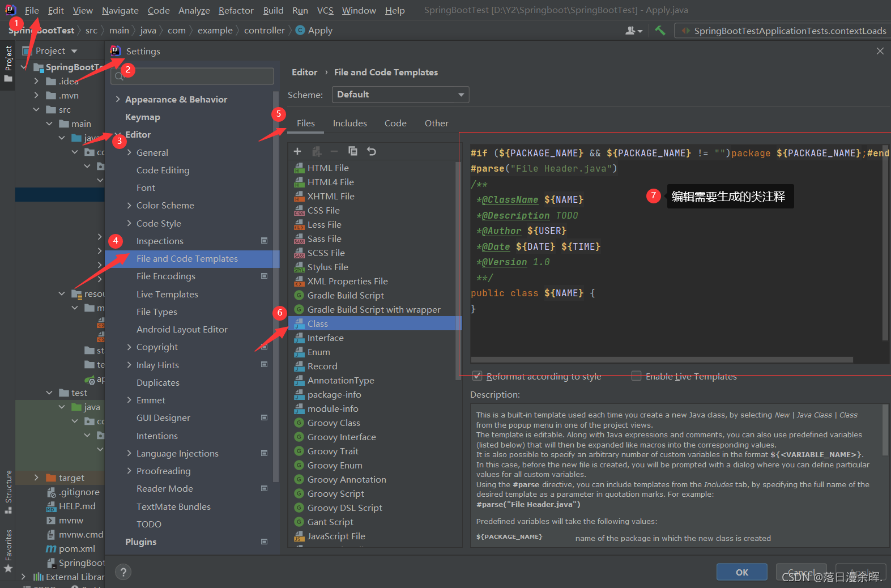Expand the Copyright settings node
This screenshot has height=588, width=891.
click(129, 347)
